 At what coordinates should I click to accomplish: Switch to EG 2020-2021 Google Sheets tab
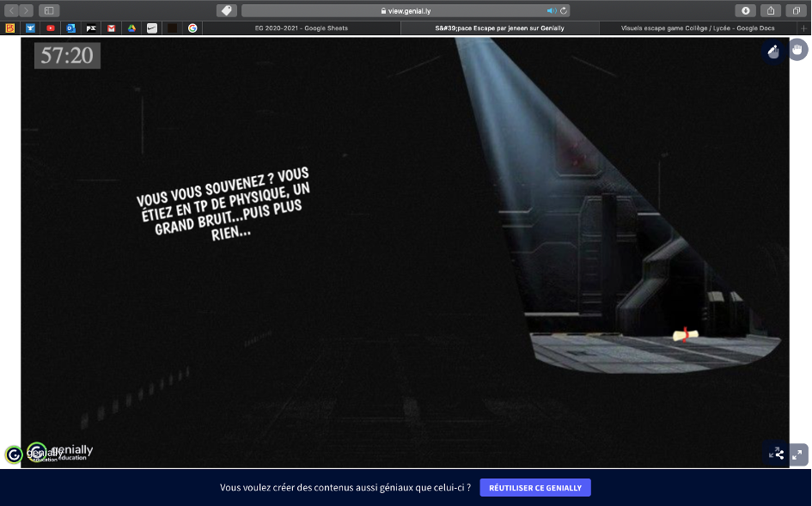(302, 28)
